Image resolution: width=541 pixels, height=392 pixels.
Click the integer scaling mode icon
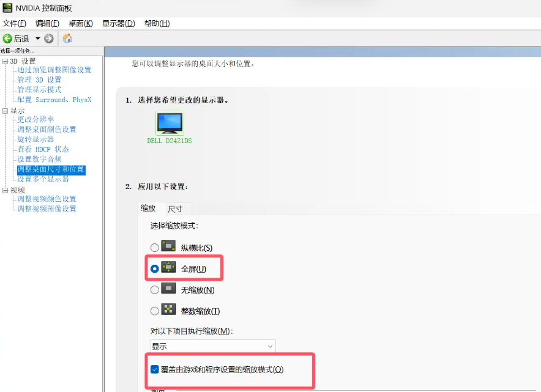pos(168,309)
